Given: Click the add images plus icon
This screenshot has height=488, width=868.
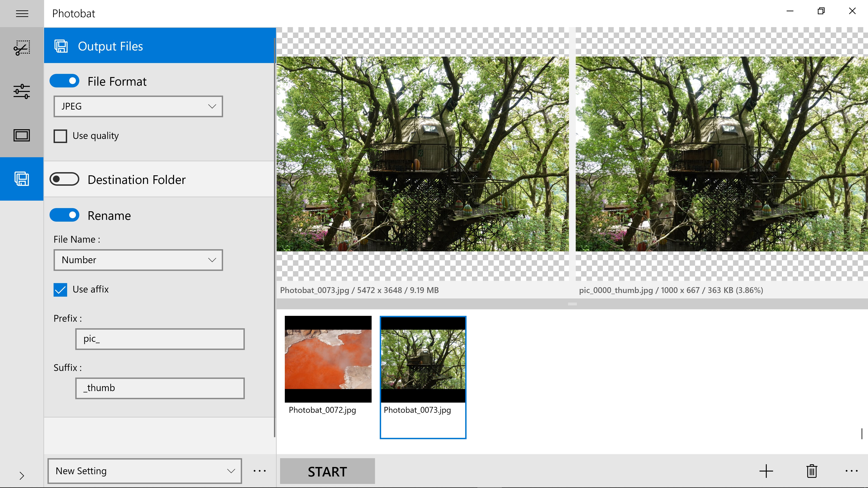Looking at the screenshot, I should click(x=766, y=471).
